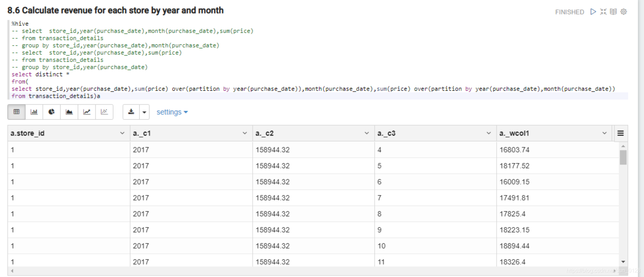Sort by the a._c3 column header
Image resolution: width=644 pixels, height=277 pixels.
[x=387, y=133]
